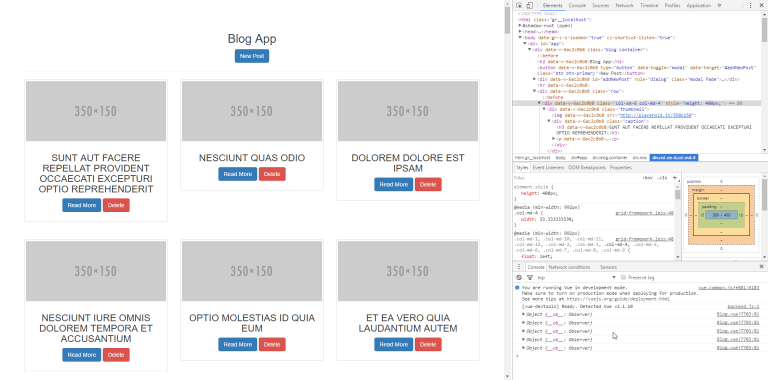
Task: Open the more DevTools tabs chevron
Action: coord(719,5)
